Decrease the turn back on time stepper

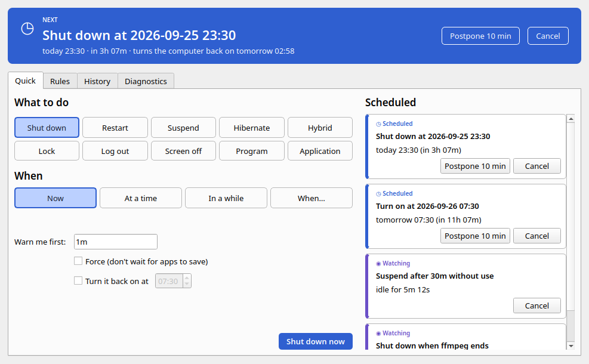tap(187, 284)
